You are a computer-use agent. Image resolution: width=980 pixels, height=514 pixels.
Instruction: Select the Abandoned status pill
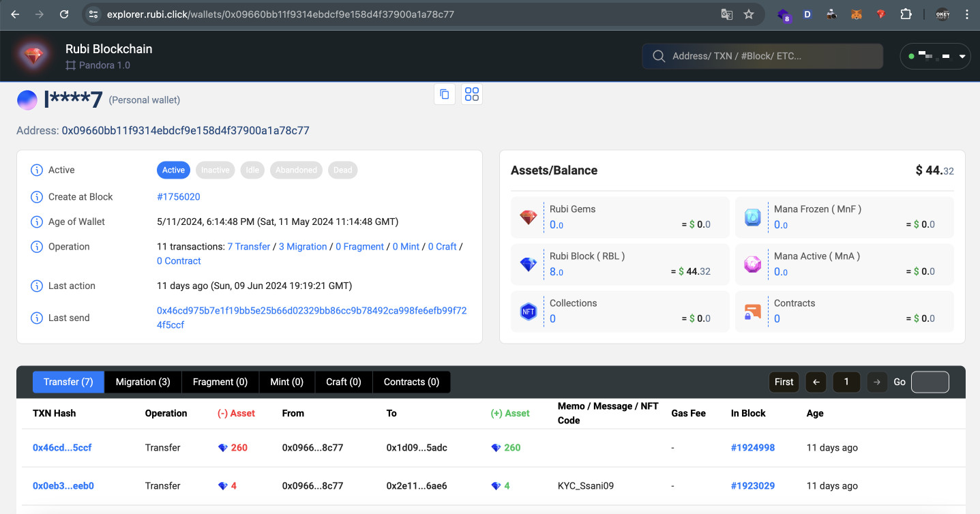(296, 170)
